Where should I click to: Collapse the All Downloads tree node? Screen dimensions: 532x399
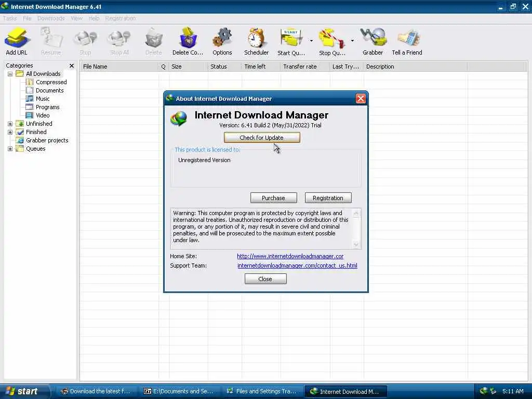tap(10, 74)
